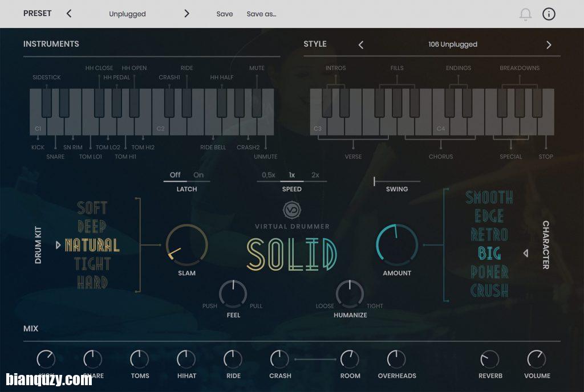
Task: Click the Virtual Drummer logo icon
Action: point(292,210)
